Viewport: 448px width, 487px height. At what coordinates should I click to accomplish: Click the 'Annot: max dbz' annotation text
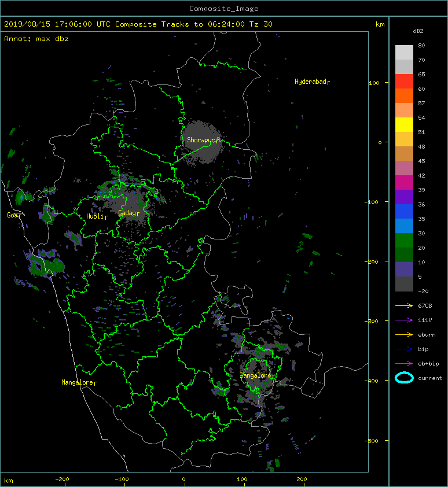point(36,39)
